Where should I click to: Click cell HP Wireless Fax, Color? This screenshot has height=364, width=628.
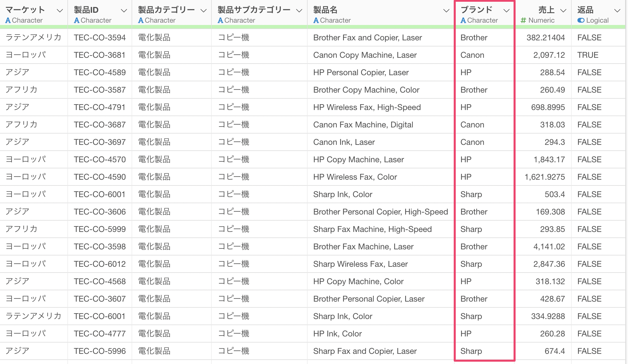tap(355, 177)
